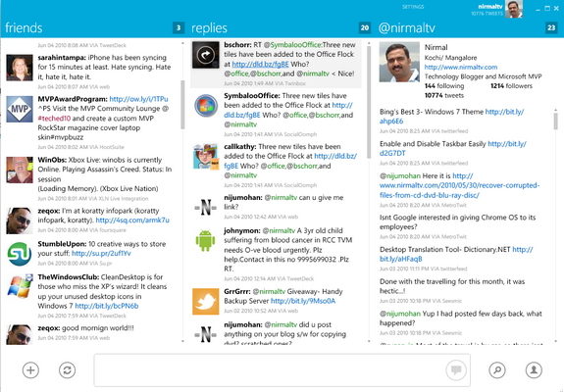Click the send tweet speech bubble icon
Viewport: 564px width, 392px height.
(456, 369)
